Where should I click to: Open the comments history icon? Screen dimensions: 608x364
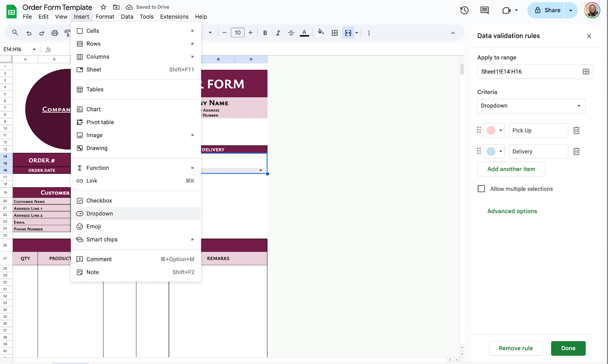[484, 10]
